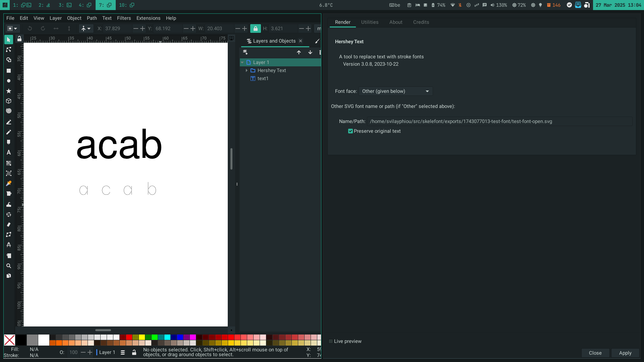
Task: Select the Mesh gradient tool
Action: (x=9, y=173)
